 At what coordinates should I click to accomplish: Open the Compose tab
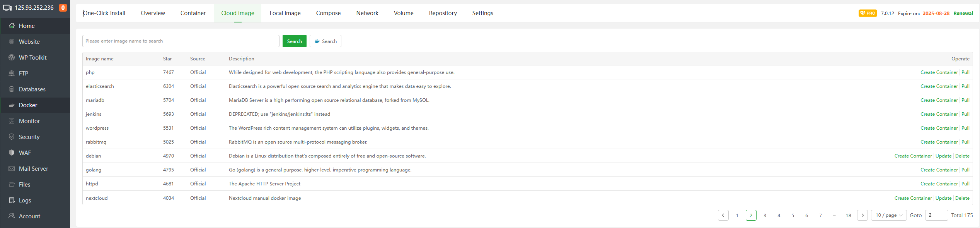pos(328,13)
